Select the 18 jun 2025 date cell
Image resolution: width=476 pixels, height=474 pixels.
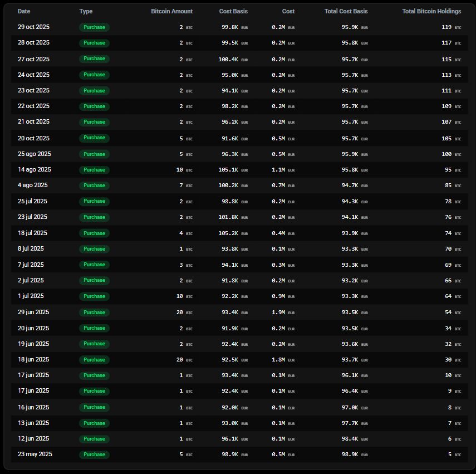(33, 359)
